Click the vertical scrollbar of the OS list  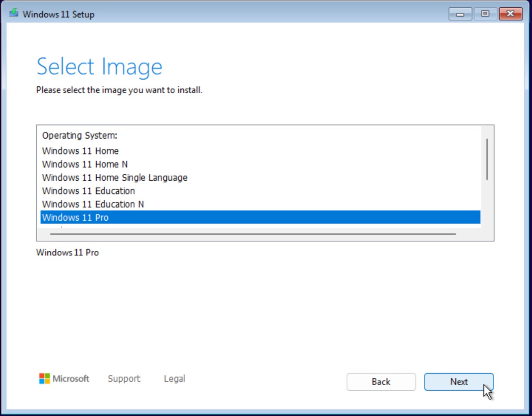[x=487, y=159]
